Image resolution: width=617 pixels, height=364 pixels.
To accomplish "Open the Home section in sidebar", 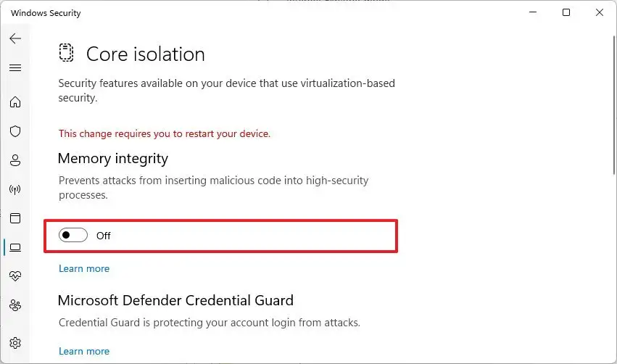I will (x=15, y=102).
